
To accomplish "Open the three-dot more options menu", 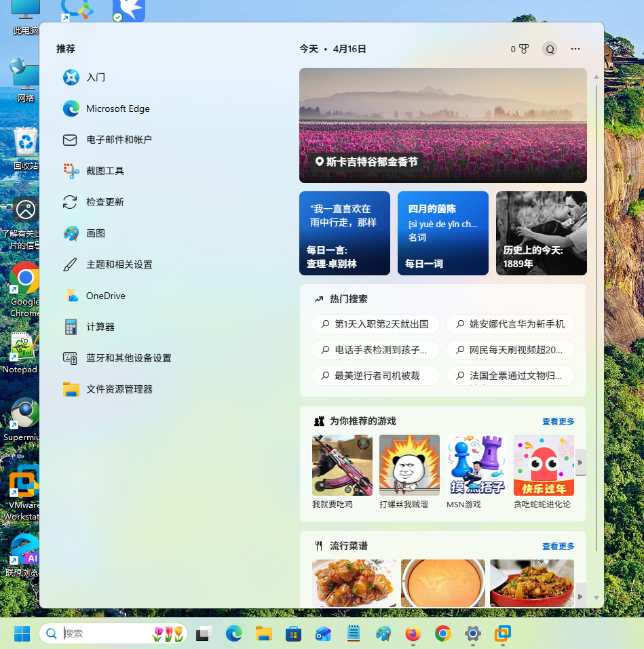I will click(x=575, y=49).
